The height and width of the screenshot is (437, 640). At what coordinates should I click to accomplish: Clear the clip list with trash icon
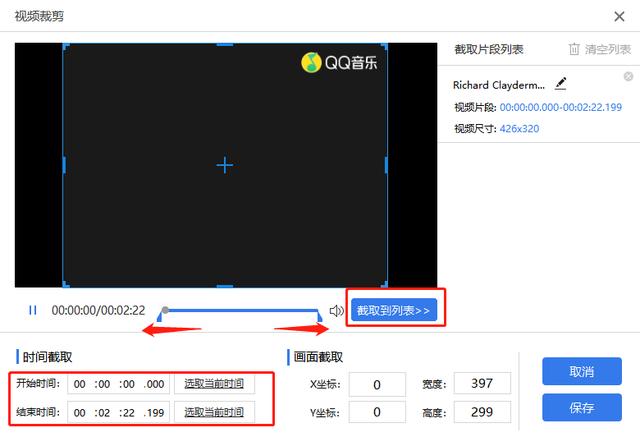point(574,49)
